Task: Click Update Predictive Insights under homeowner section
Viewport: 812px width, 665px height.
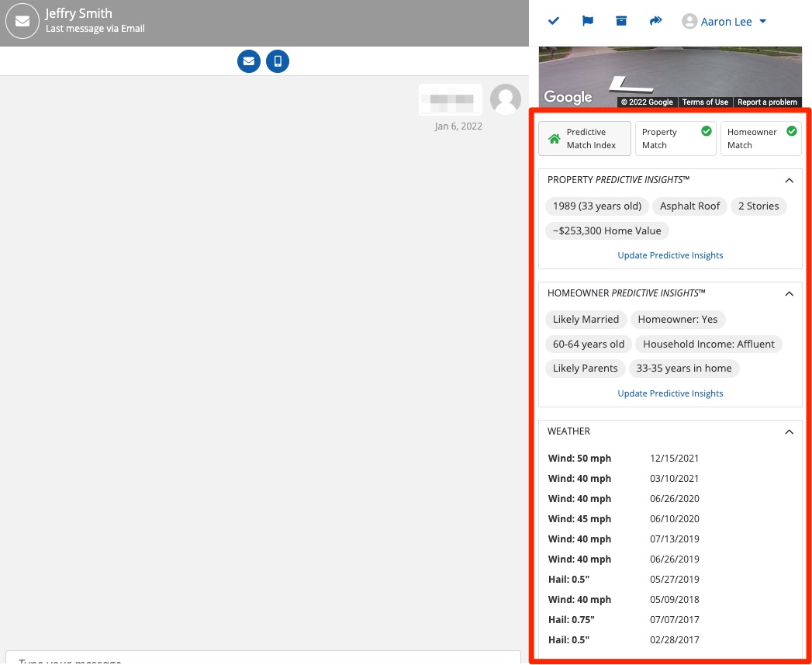Action: (670, 393)
